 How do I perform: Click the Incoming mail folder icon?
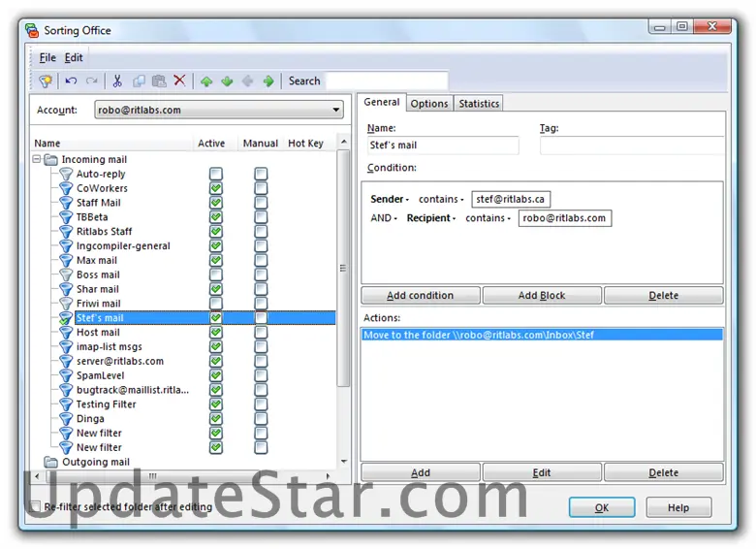pos(51,160)
